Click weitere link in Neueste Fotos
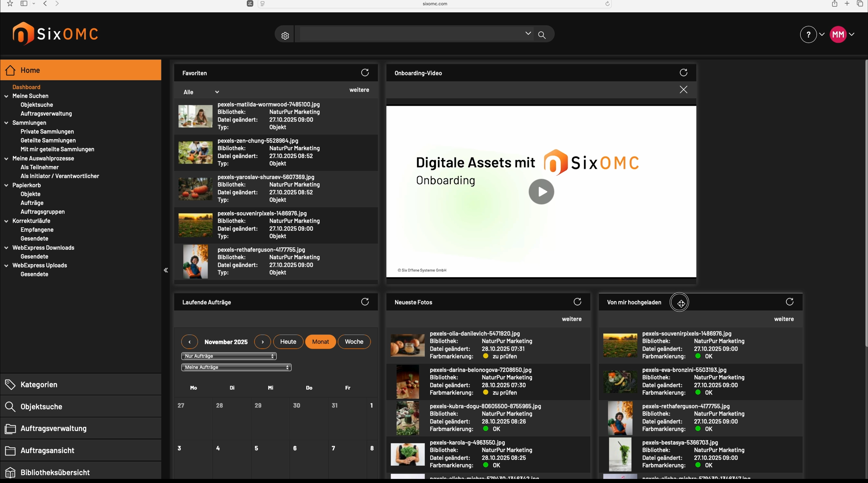The height and width of the screenshot is (483, 868). (571, 319)
